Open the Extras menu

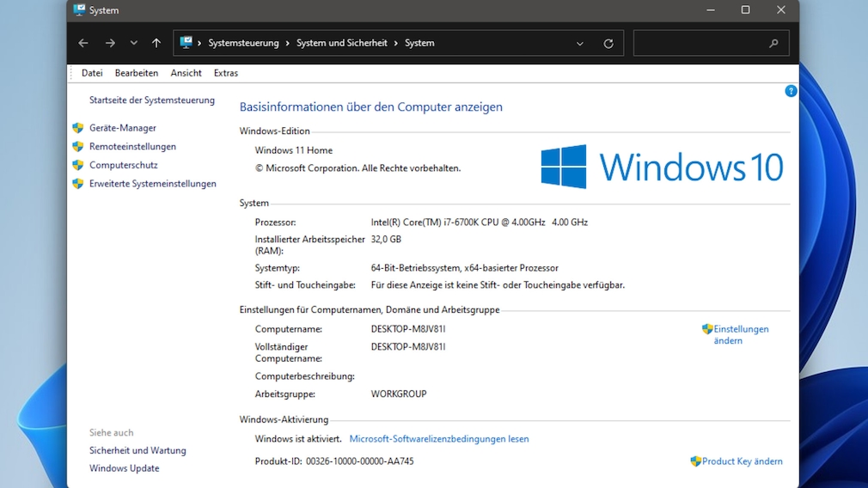click(x=226, y=73)
